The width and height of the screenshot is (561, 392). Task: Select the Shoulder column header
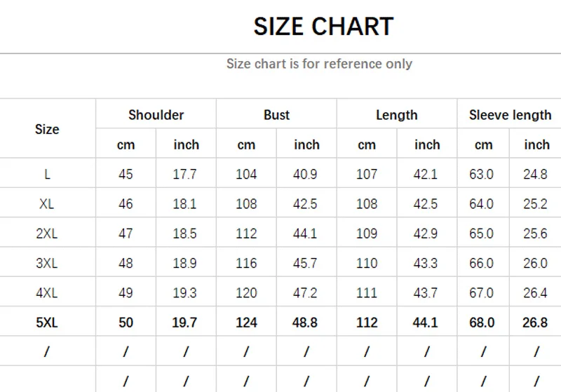tap(156, 115)
